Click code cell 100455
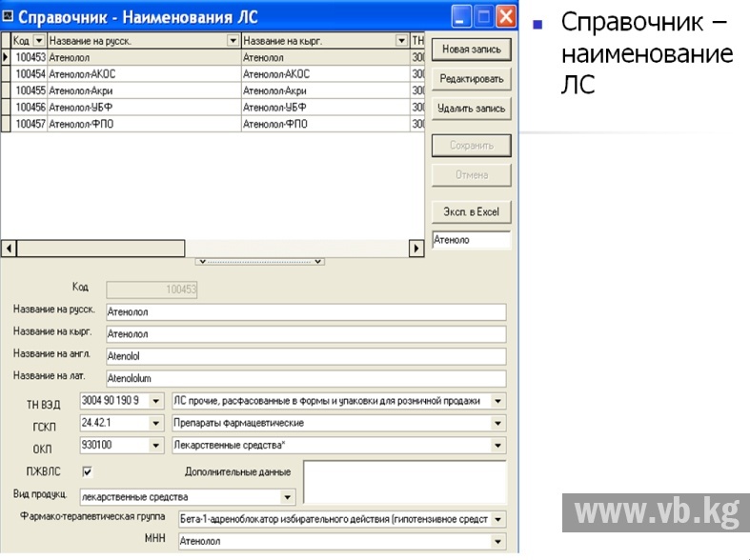Image resolution: width=750 pixels, height=560 pixels. [30, 90]
